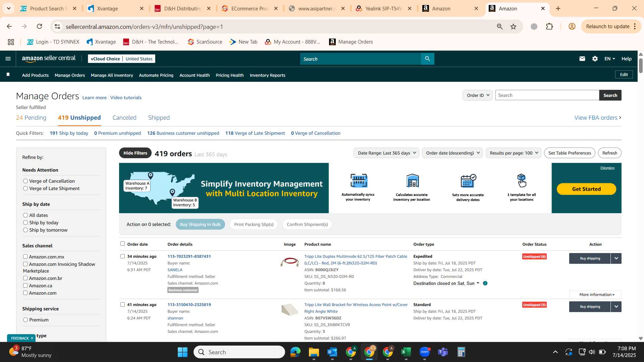Click View FBA orders link
This screenshot has height=362, width=644.
[598, 118]
